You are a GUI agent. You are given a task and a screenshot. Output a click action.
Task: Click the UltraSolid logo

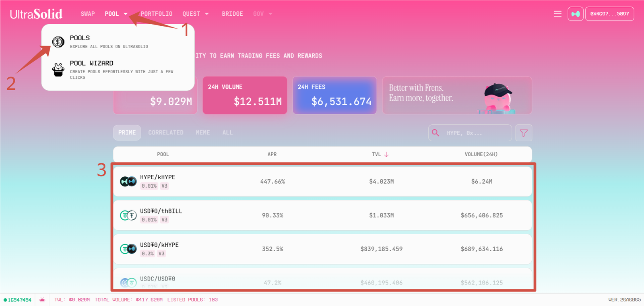pos(36,14)
